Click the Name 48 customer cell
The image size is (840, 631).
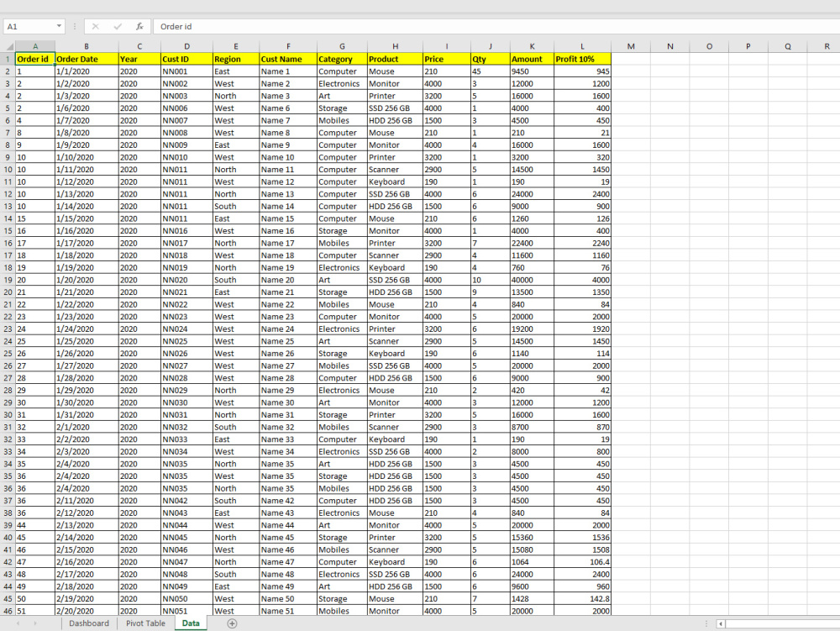click(x=288, y=574)
